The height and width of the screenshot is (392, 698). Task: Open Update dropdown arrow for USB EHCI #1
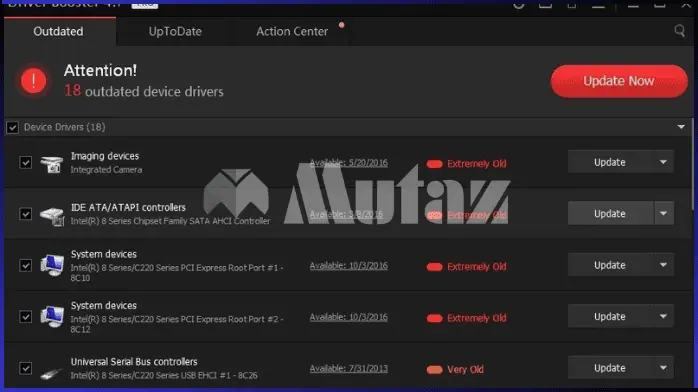pyautogui.click(x=663, y=368)
